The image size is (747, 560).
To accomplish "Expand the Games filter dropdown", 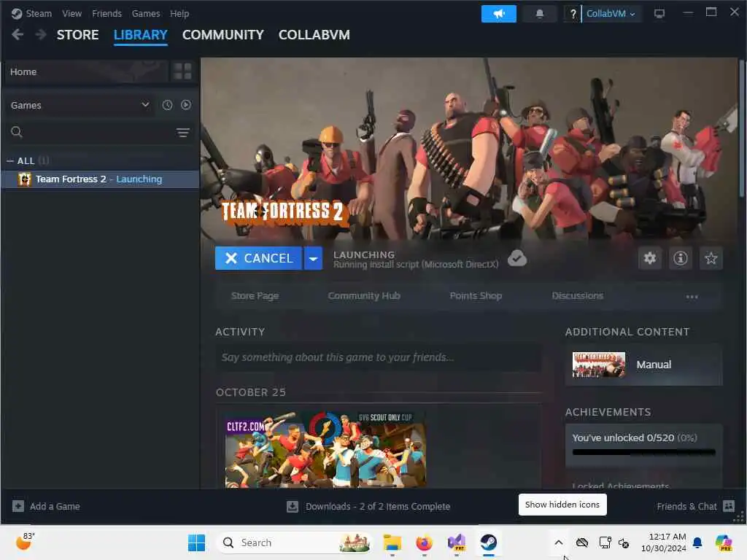I will coord(80,105).
